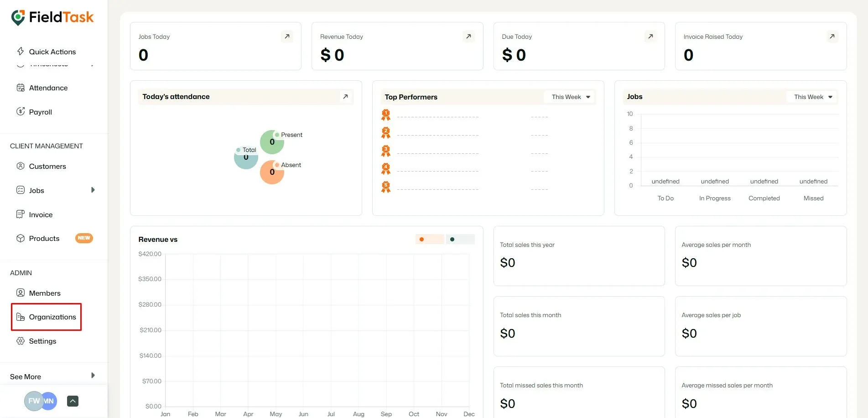The height and width of the screenshot is (418, 868).
Task: Click Jobs sidebar label
Action: (x=36, y=190)
